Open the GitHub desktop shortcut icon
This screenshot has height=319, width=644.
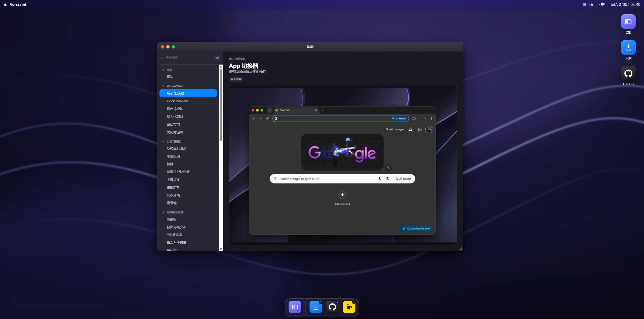628,73
